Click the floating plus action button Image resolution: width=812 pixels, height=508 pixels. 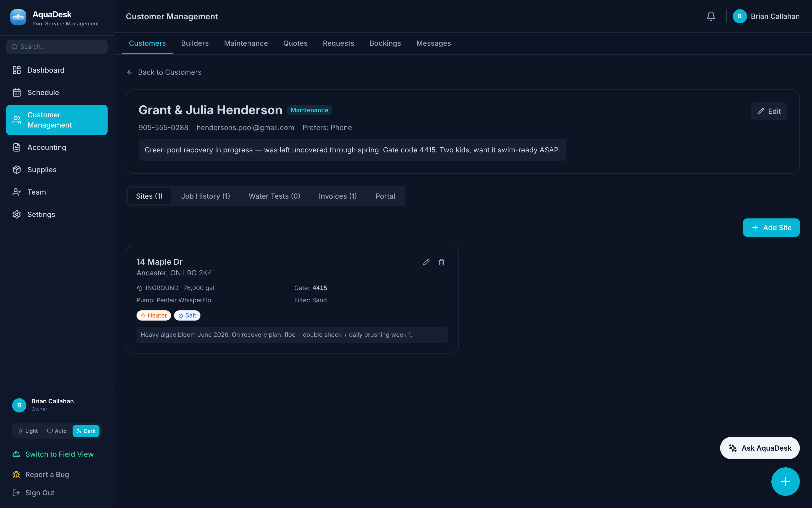(785, 482)
